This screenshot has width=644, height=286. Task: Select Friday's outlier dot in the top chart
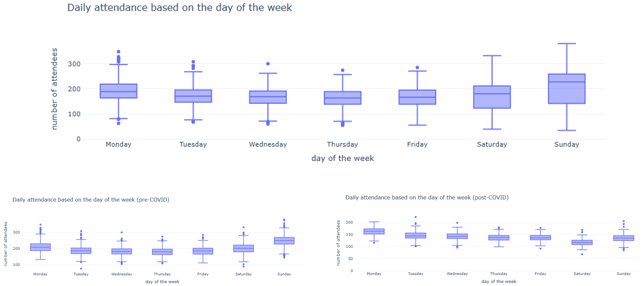[417, 68]
